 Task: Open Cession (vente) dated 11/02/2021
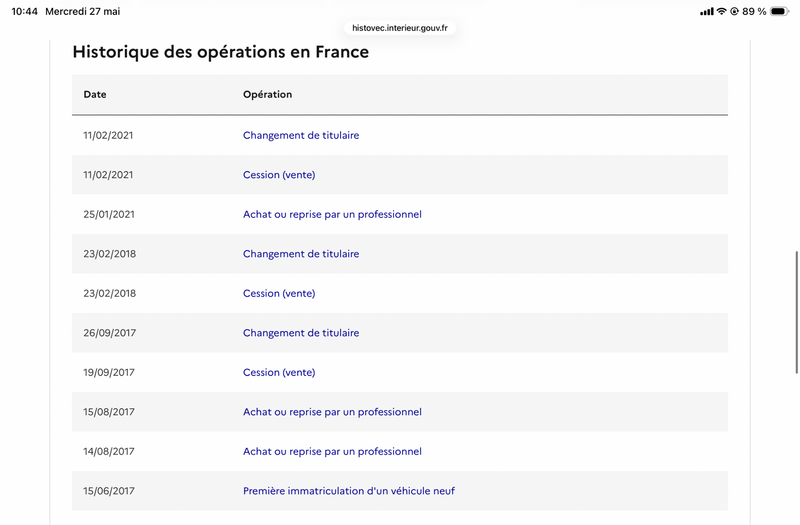click(279, 174)
